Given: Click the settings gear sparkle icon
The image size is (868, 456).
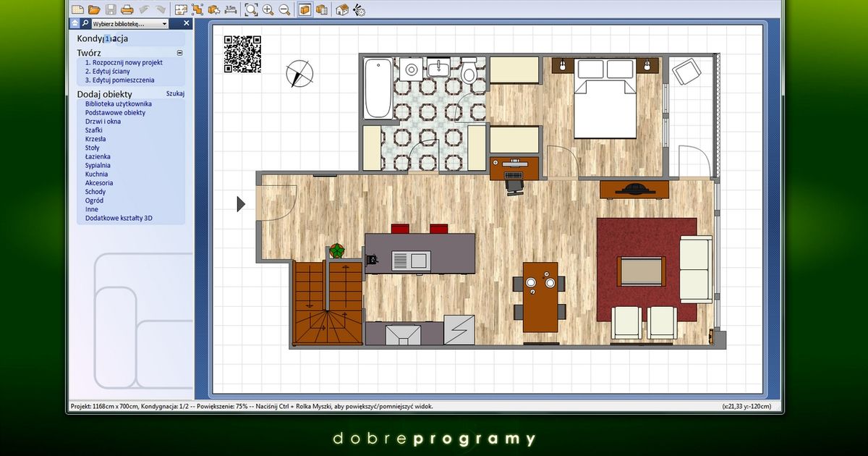Looking at the screenshot, I should point(358,9).
